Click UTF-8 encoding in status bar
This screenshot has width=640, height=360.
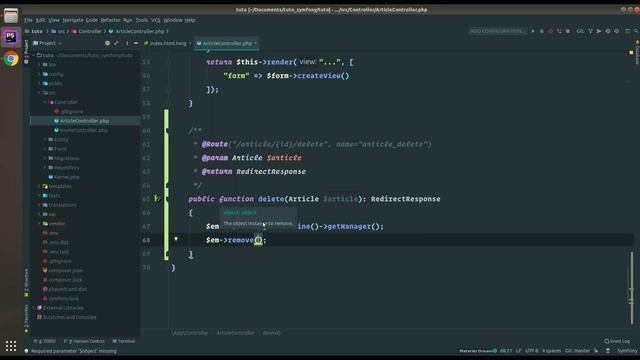pos(532,351)
